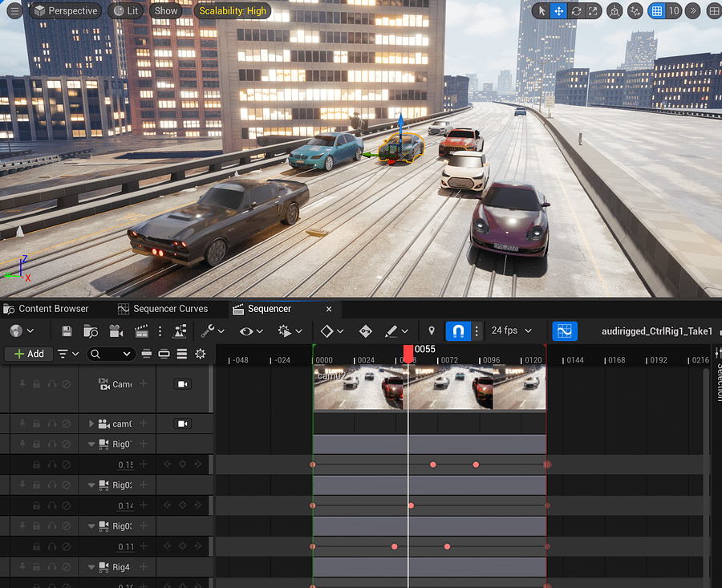722x588 pixels.
Task: Browse to sequence asset in Content Browser
Action: point(91,330)
